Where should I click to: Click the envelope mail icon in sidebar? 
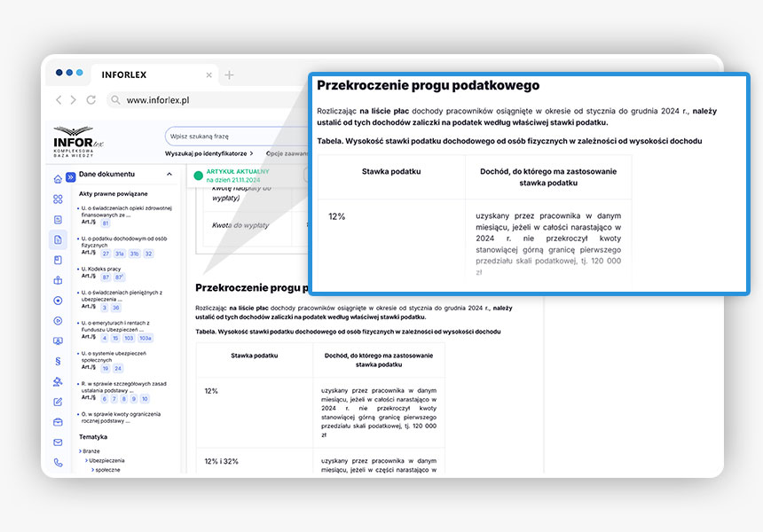click(58, 442)
